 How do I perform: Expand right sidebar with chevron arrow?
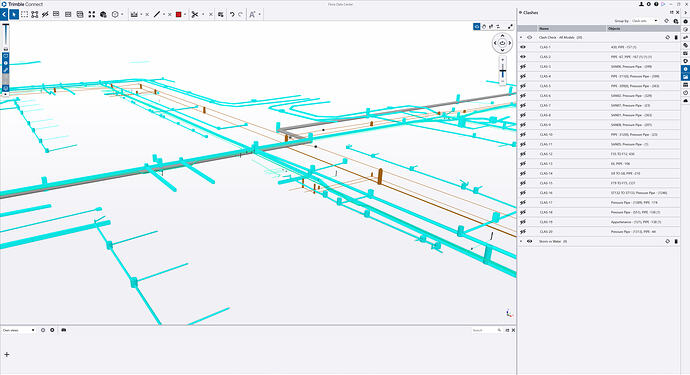click(686, 12)
